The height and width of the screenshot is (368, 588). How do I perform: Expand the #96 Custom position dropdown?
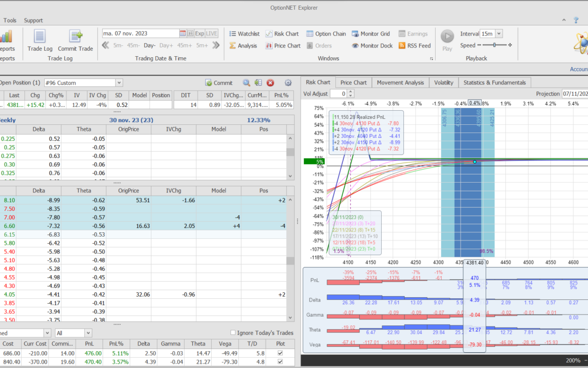pyautogui.click(x=119, y=83)
